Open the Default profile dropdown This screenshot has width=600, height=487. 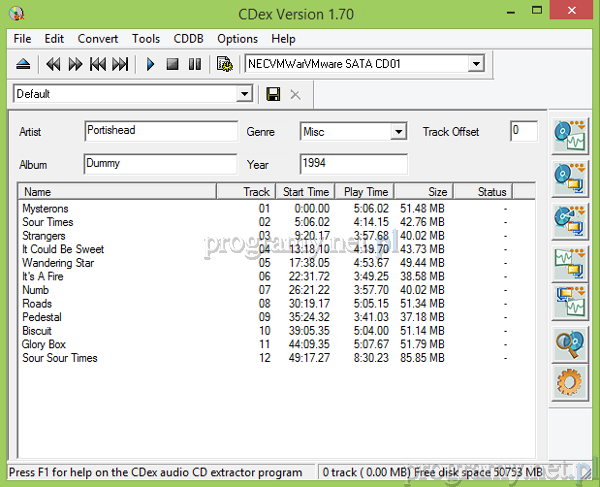244,94
